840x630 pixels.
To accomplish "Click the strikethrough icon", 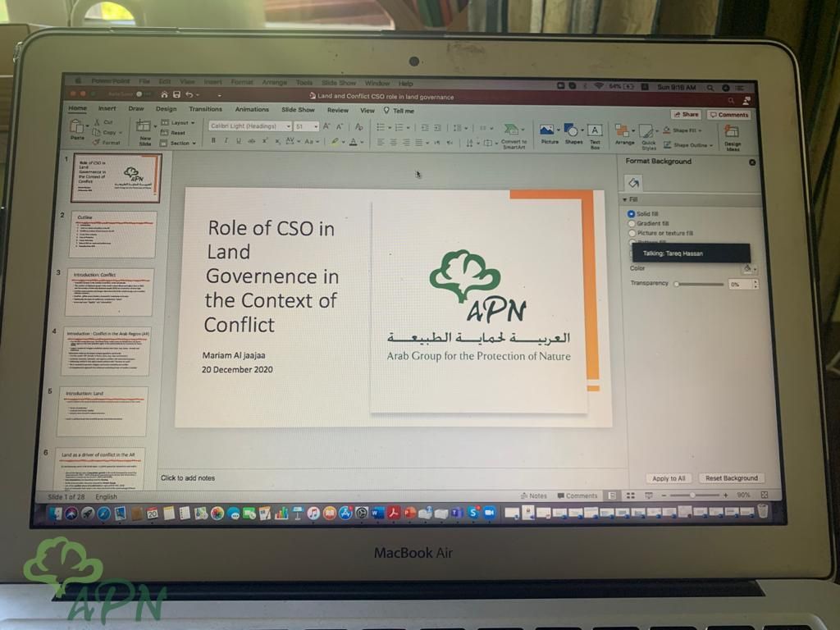I will point(251,141).
